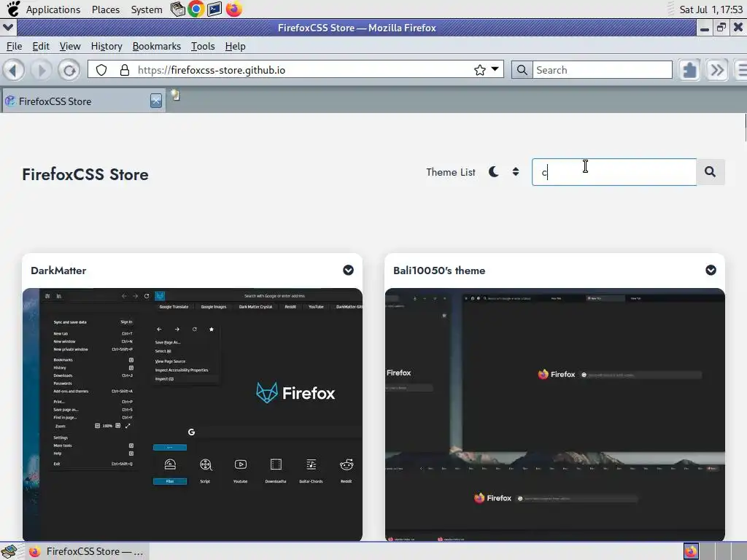Screen dimensions: 747x560
Task: Open the URL bar history dropdown arrow
Action: [495, 69]
